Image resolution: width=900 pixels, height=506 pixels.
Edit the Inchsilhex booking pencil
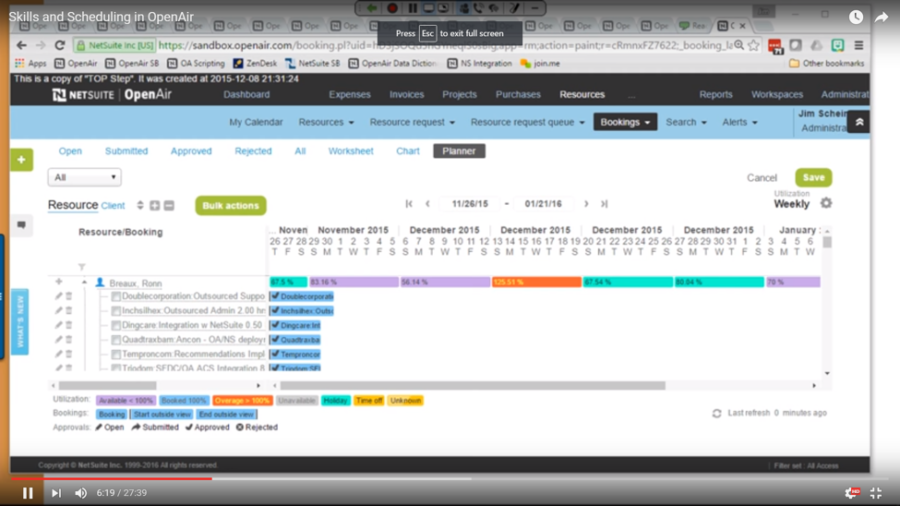coord(59,310)
